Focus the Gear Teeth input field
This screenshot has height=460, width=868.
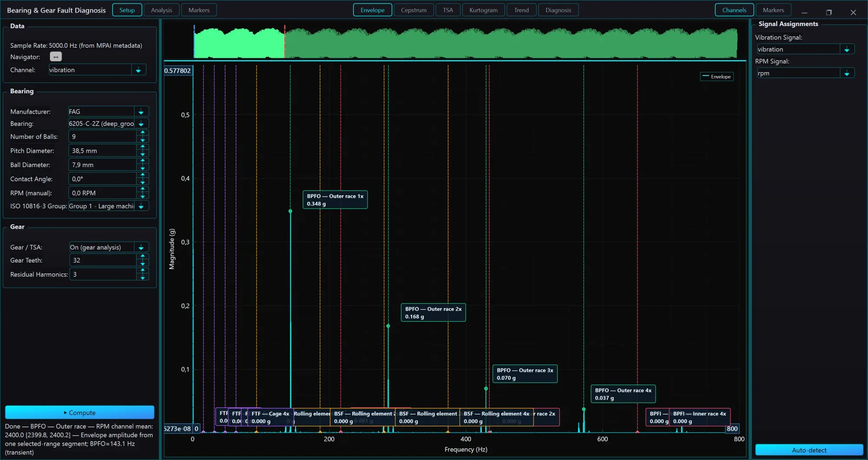pyautogui.click(x=103, y=260)
